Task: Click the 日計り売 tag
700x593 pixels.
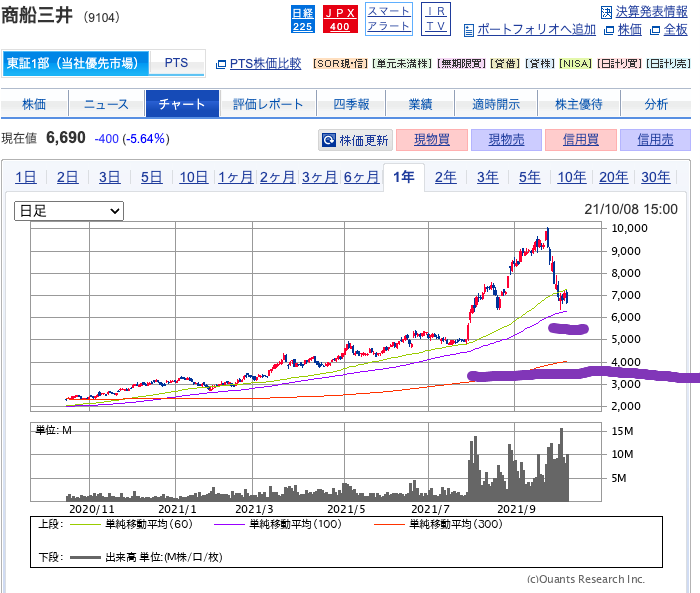Action: [668, 64]
